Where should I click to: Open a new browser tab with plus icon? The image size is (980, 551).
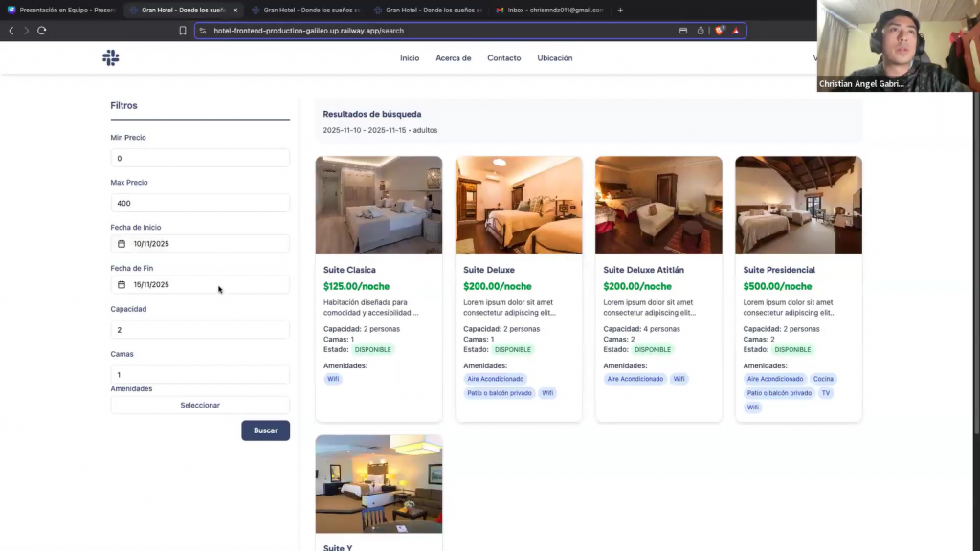(620, 11)
